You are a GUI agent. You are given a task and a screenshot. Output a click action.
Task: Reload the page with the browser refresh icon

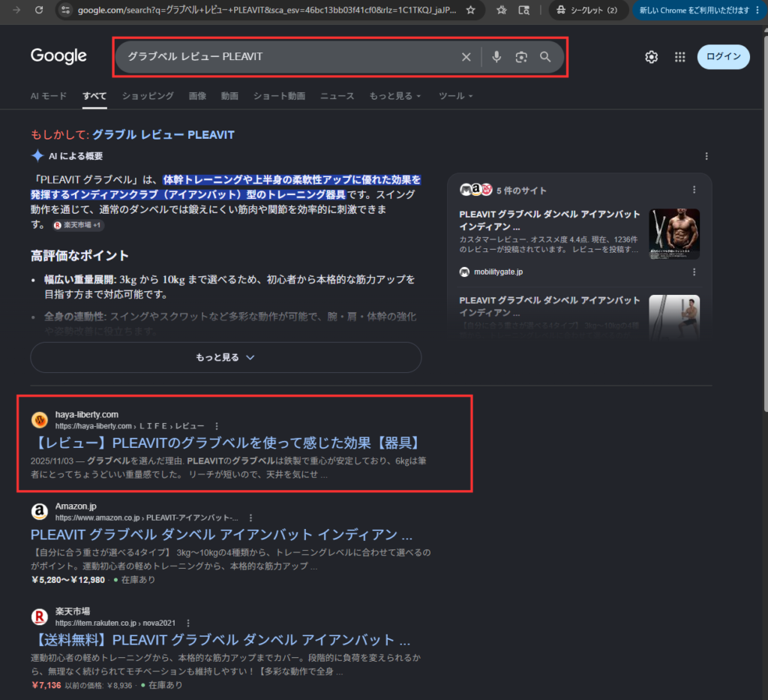39,10
